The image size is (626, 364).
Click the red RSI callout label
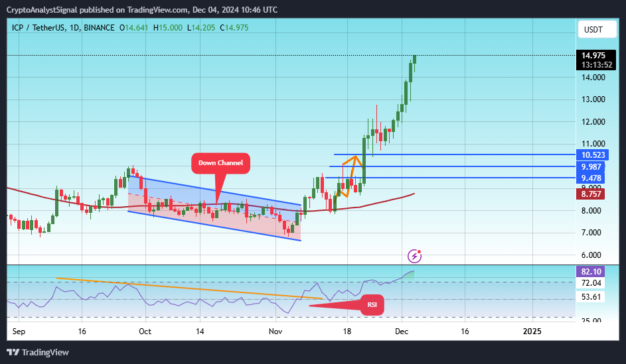372,305
